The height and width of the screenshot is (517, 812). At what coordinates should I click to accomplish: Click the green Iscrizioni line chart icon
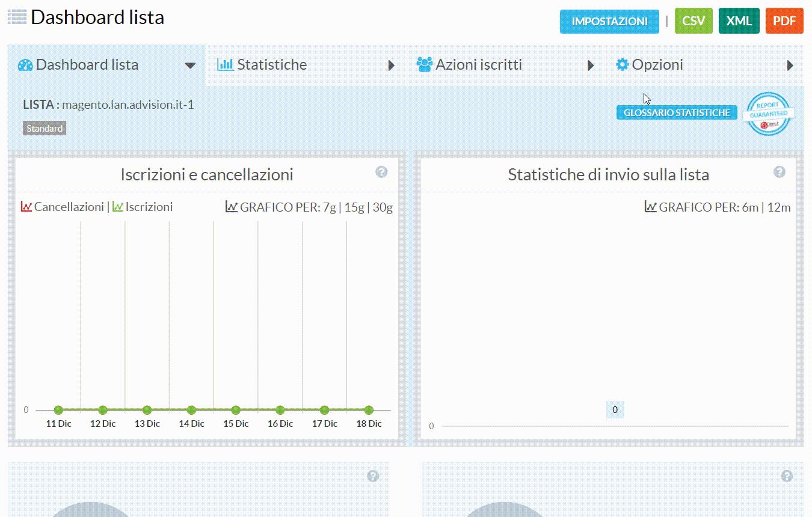tap(118, 206)
